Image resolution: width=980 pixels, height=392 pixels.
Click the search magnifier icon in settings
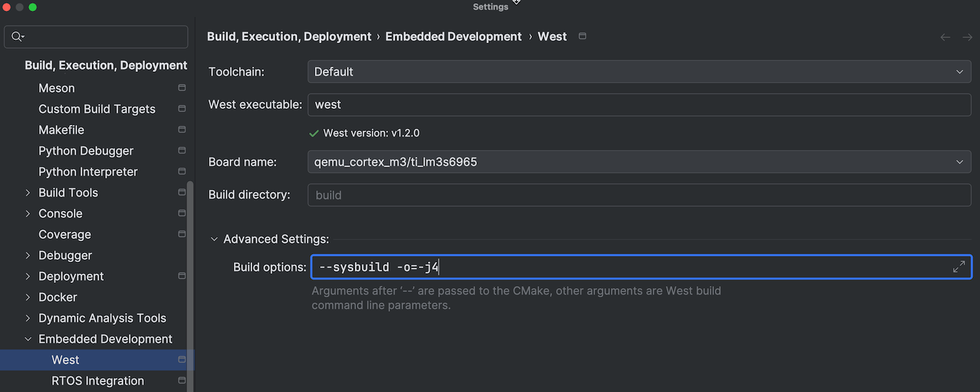click(18, 37)
